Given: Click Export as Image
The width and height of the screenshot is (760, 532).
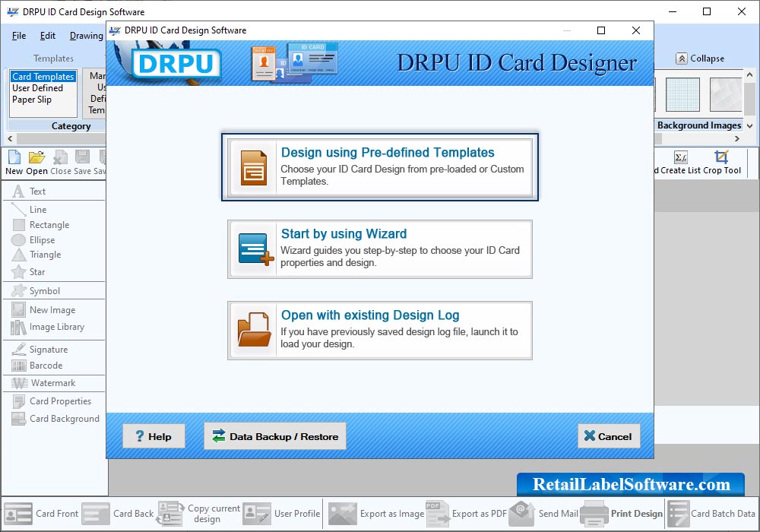Looking at the screenshot, I should coord(376,514).
